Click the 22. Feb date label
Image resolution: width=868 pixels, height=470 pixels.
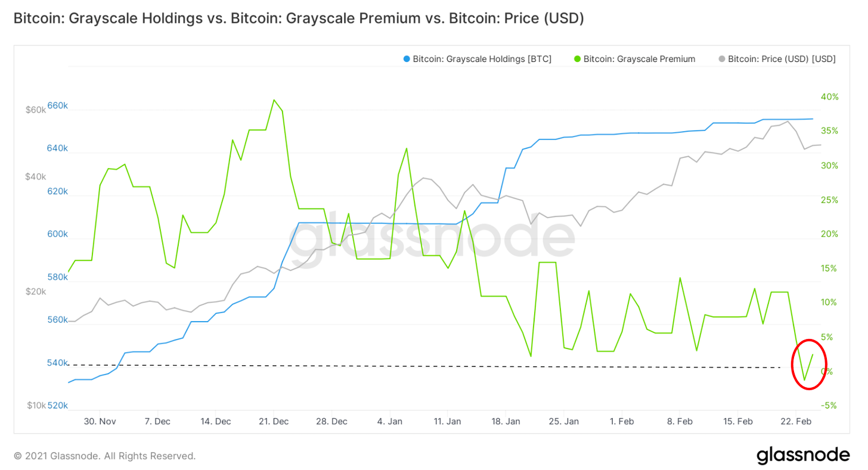tap(796, 421)
